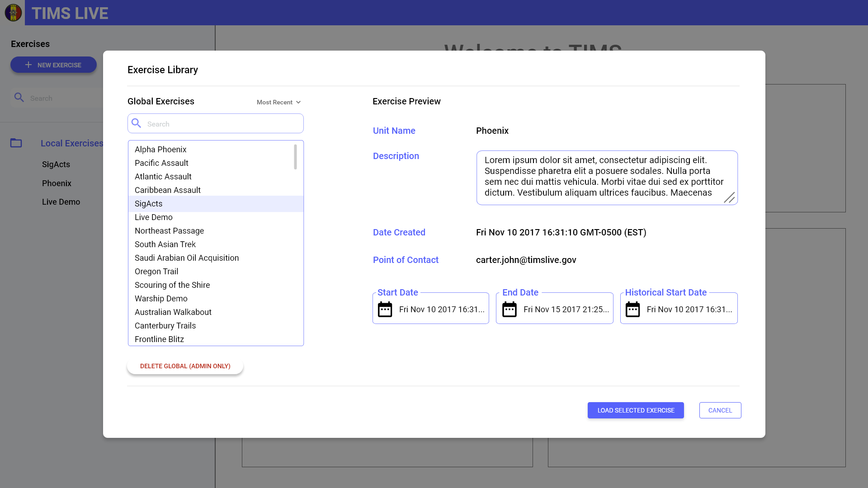Select Live Demo from the exercise list

click(x=153, y=217)
